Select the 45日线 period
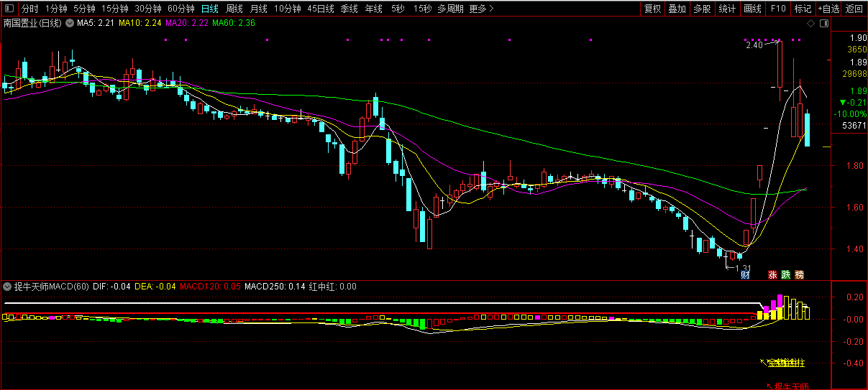 (321, 9)
